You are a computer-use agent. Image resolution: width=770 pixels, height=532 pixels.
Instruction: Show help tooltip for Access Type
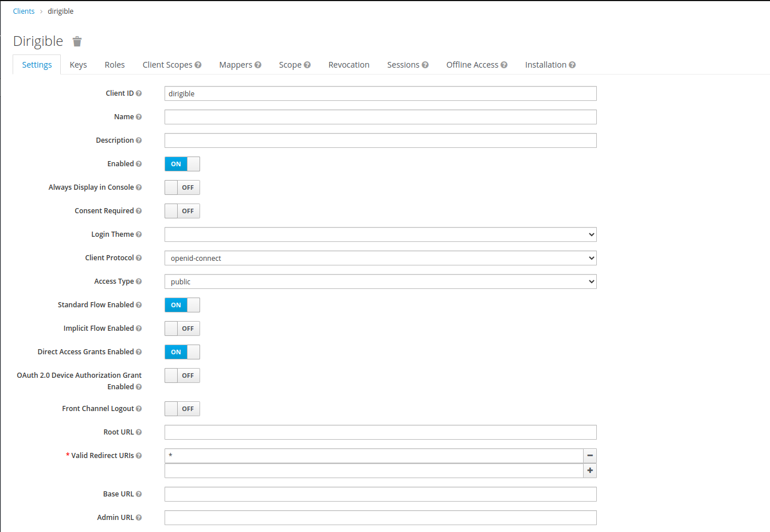click(139, 281)
